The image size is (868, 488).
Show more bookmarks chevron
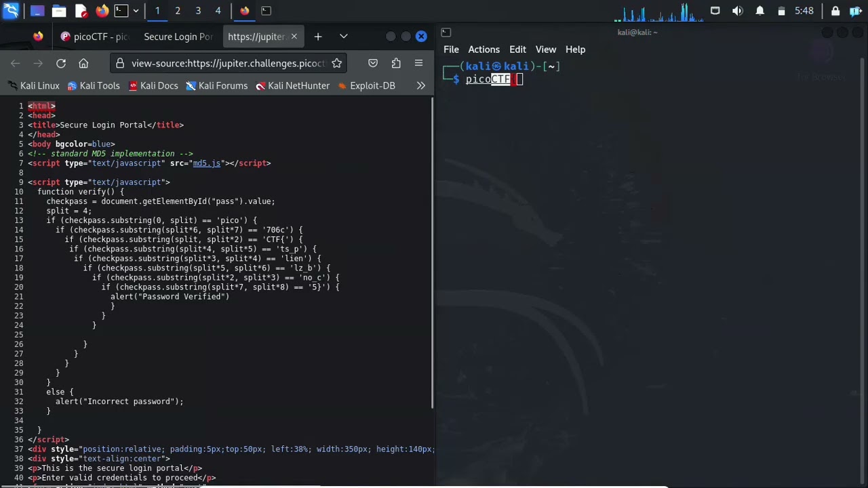(x=420, y=85)
